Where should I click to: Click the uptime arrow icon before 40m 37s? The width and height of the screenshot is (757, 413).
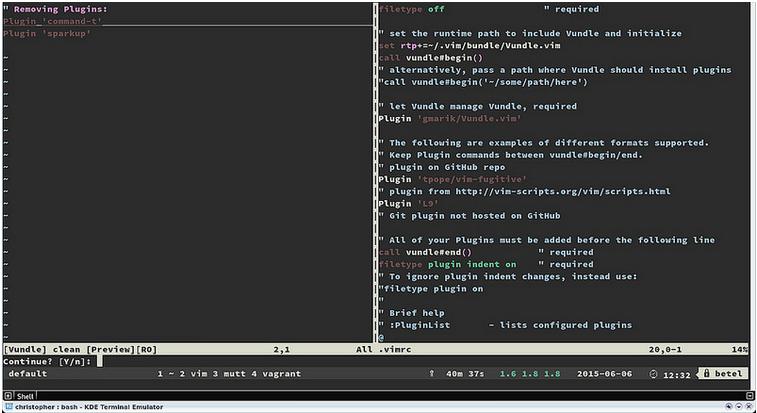(432, 373)
